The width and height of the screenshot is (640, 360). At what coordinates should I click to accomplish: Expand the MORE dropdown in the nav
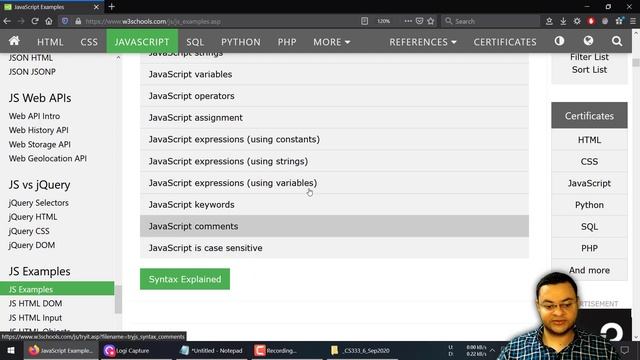point(331,42)
